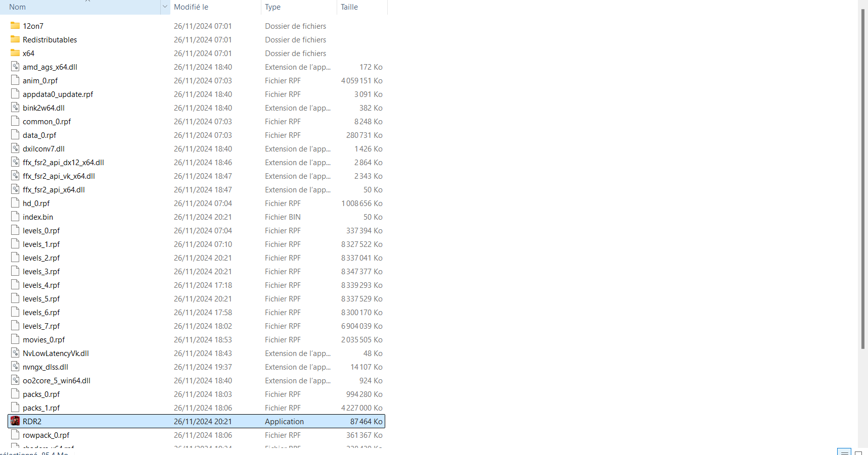Viewport: 868px width, 455px height.
Task: Click the 4 059 151 Ko size value
Action: point(361,80)
